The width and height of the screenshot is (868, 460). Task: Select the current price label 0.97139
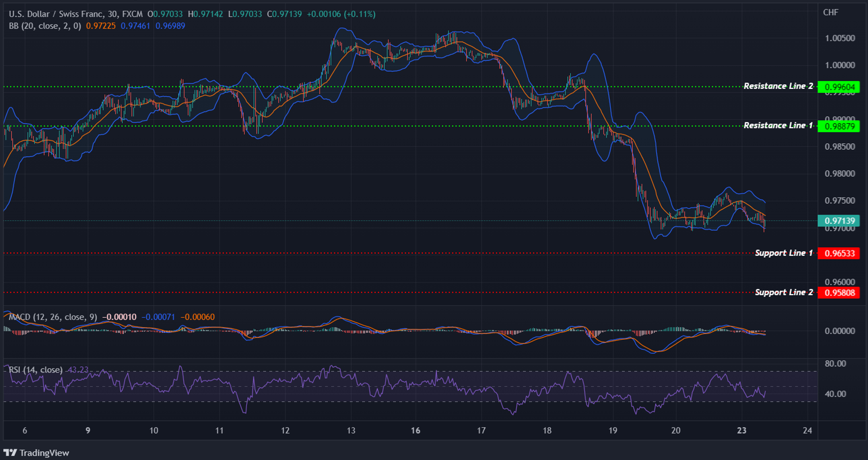[840, 221]
